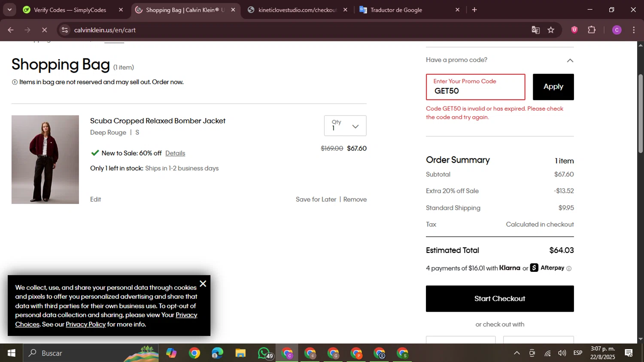The width and height of the screenshot is (644, 362).
Task: Open Afterpay info icon
Action: (x=569, y=268)
